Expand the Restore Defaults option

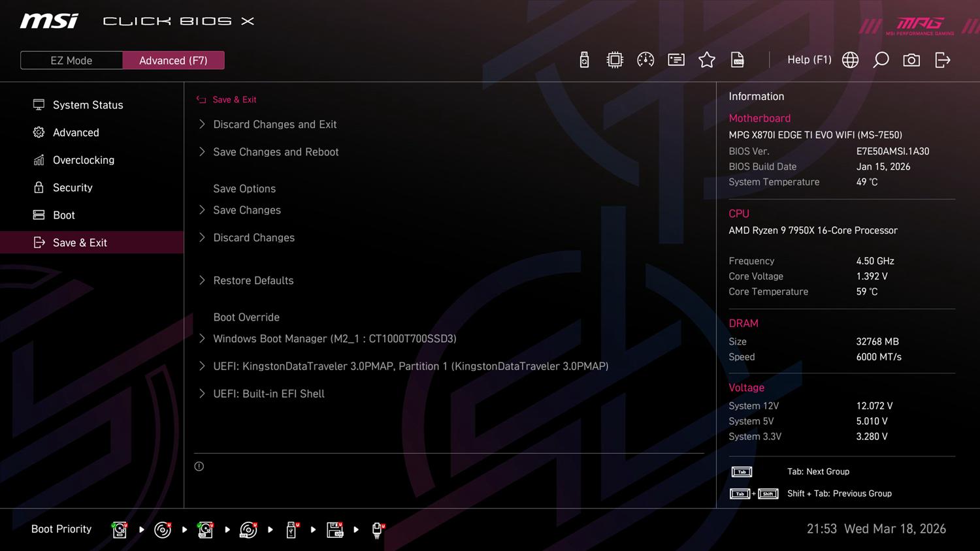click(253, 280)
